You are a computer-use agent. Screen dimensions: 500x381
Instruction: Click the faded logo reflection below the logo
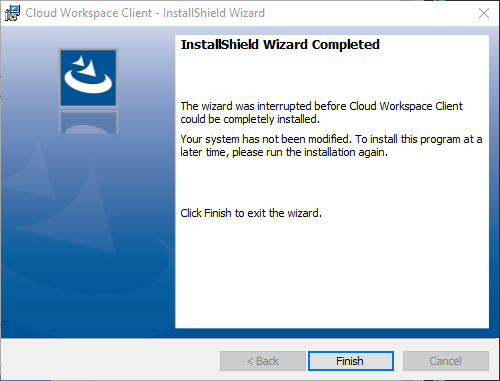88,122
